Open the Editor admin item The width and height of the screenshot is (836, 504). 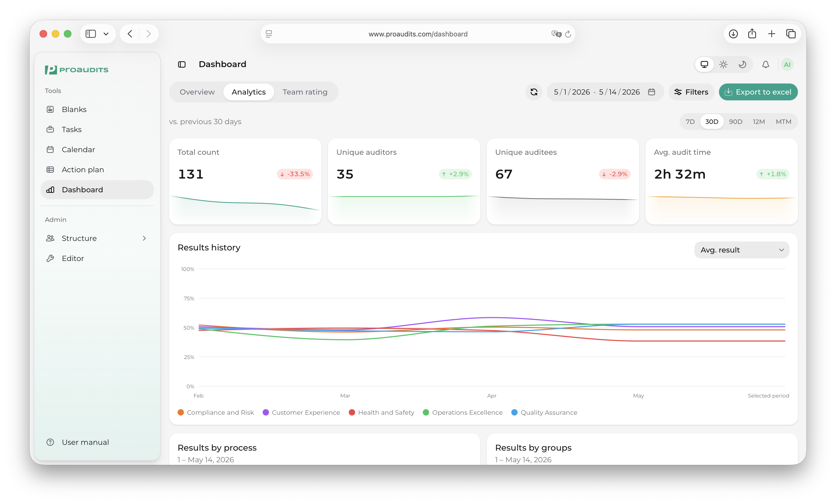[97, 258]
